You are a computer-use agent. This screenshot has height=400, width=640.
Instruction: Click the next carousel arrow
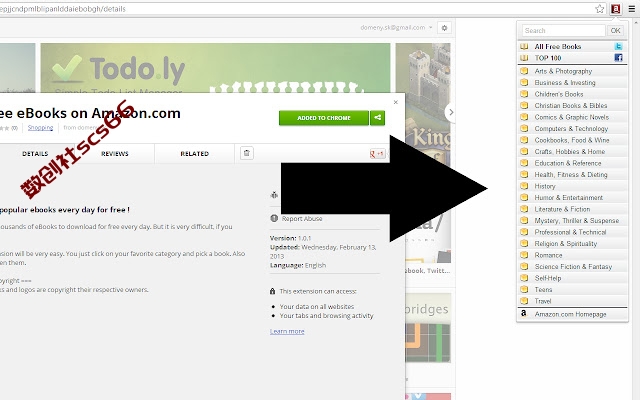click(450, 112)
